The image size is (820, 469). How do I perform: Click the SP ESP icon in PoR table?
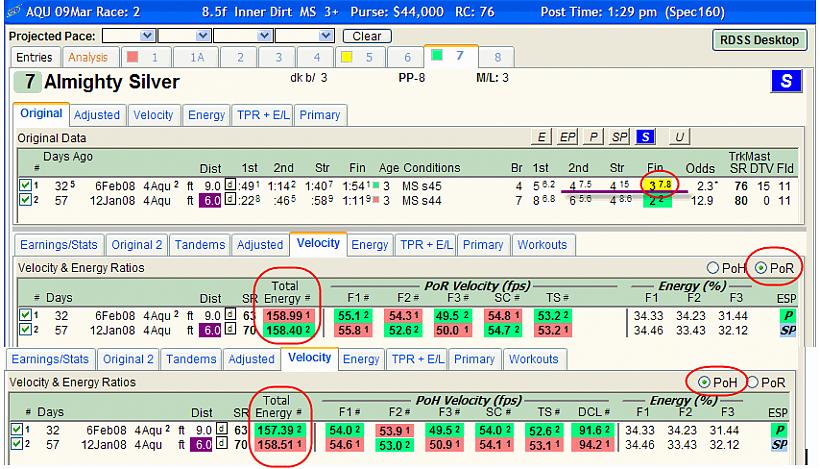788,330
